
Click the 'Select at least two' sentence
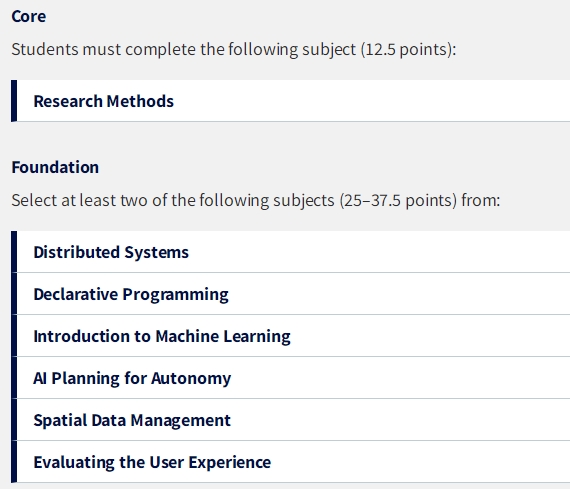click(256, 200)
